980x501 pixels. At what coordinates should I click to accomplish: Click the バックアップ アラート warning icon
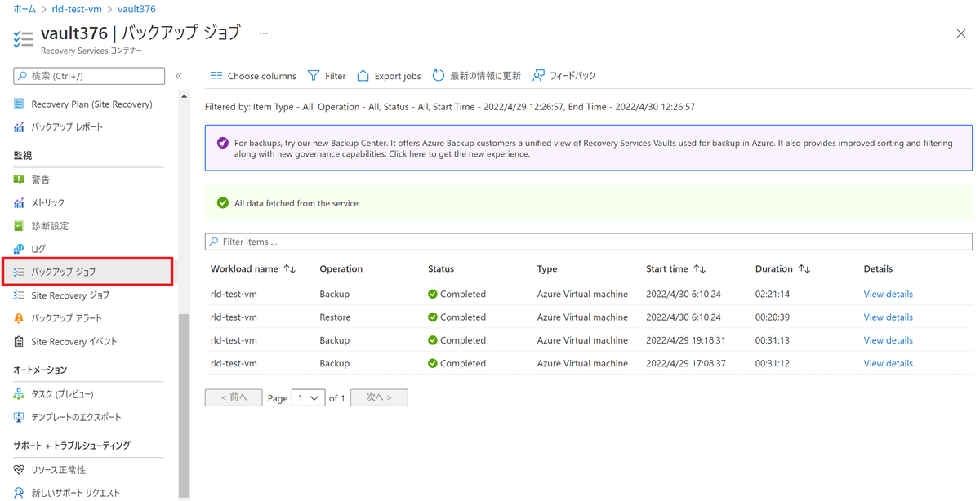(x=19, y=318)
